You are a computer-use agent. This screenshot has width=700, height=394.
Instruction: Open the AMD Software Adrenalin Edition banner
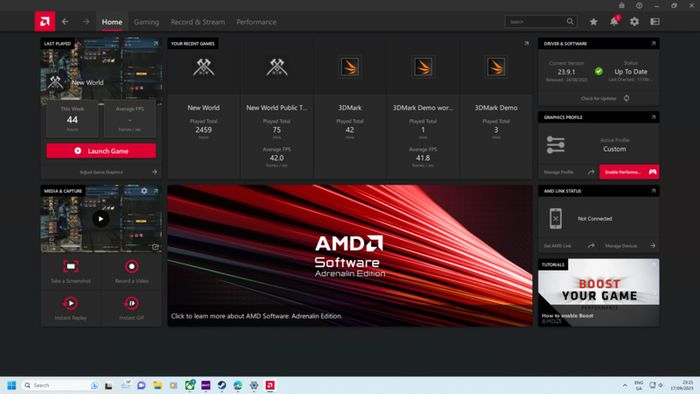(350, 256)
